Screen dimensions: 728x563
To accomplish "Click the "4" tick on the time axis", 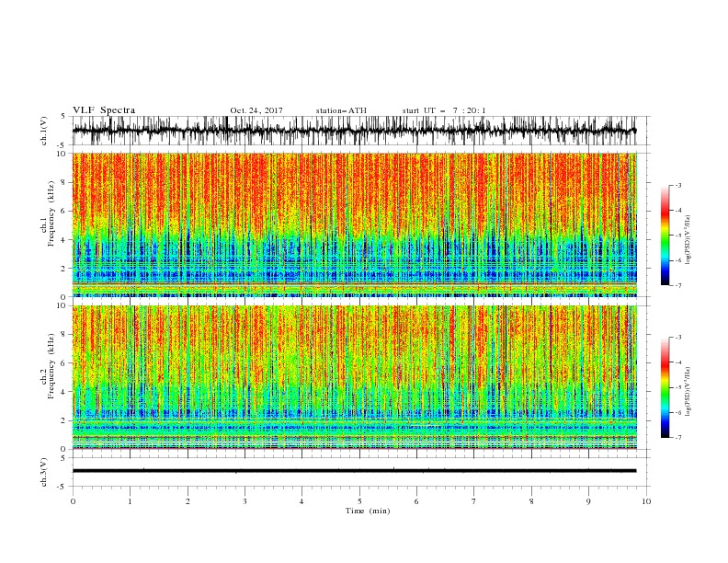I will click(x=301, y=501).
